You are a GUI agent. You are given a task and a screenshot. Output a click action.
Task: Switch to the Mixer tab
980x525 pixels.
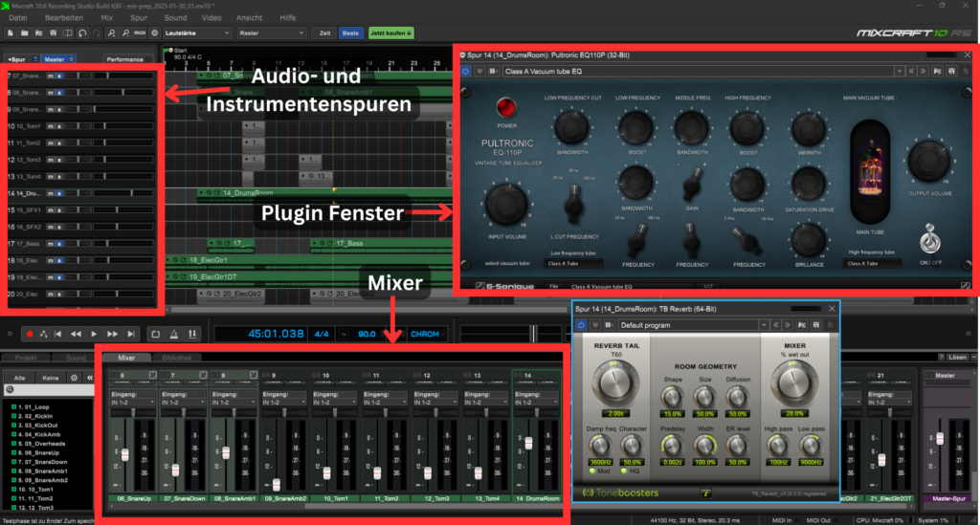[x=126, y=358]
